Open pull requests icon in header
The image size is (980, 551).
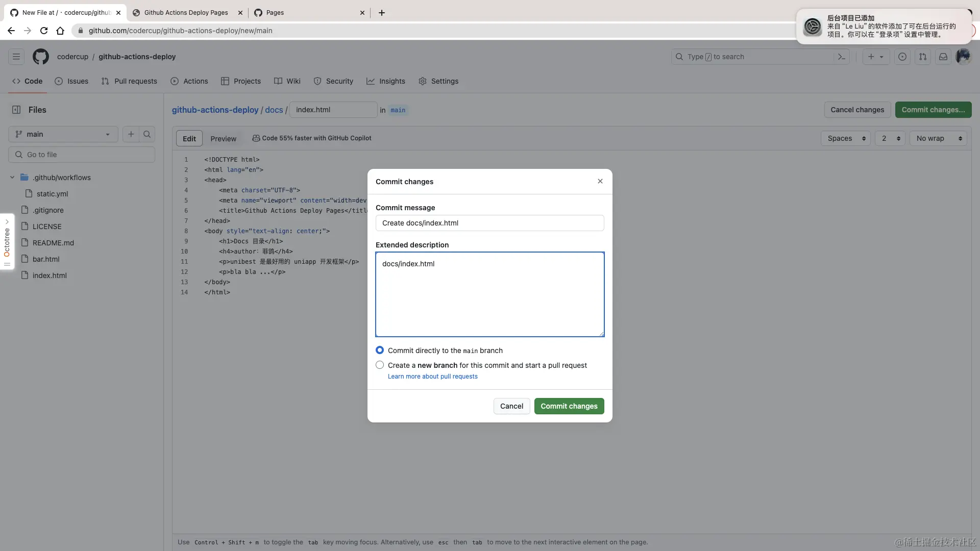(923, 57)
